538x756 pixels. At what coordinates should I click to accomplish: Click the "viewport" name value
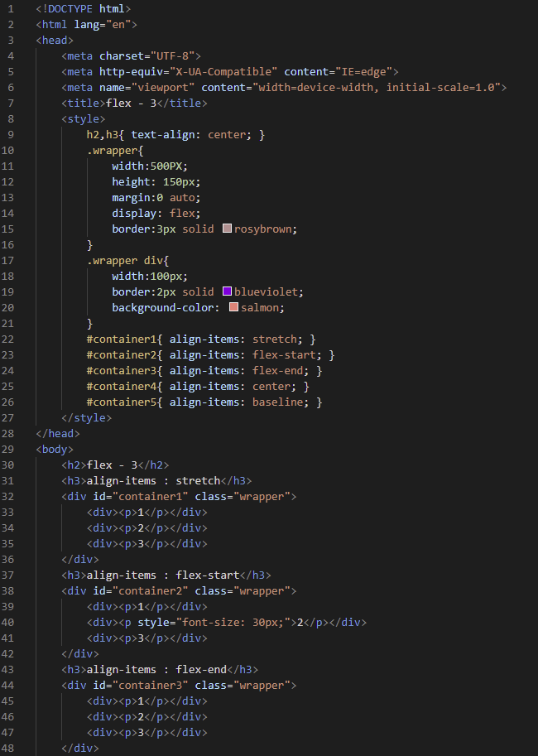(x=163, y=87)
